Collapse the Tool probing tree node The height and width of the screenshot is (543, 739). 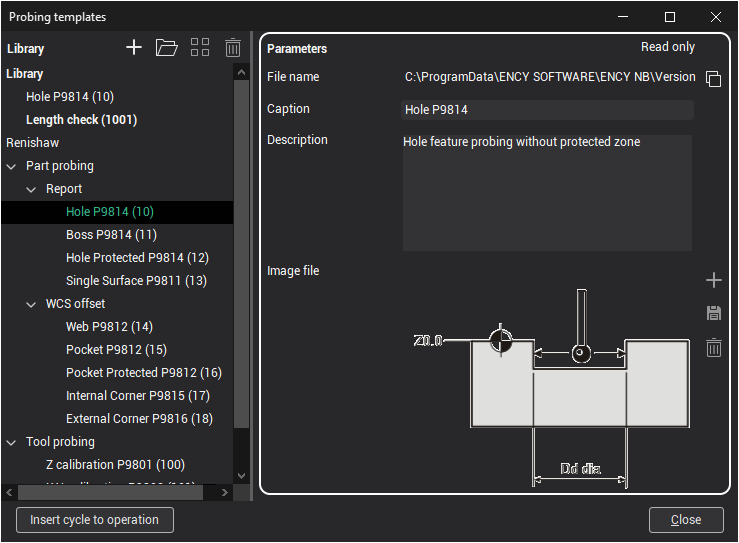12,442
